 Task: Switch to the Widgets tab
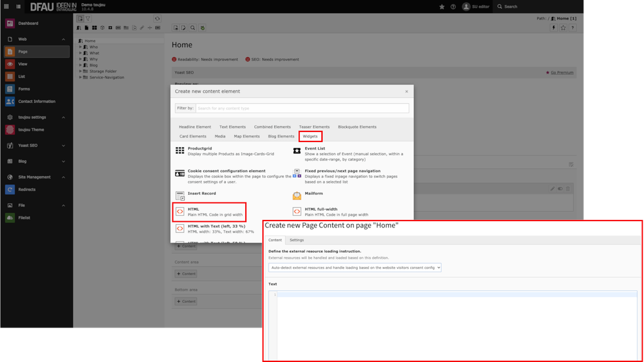[310, 136]
